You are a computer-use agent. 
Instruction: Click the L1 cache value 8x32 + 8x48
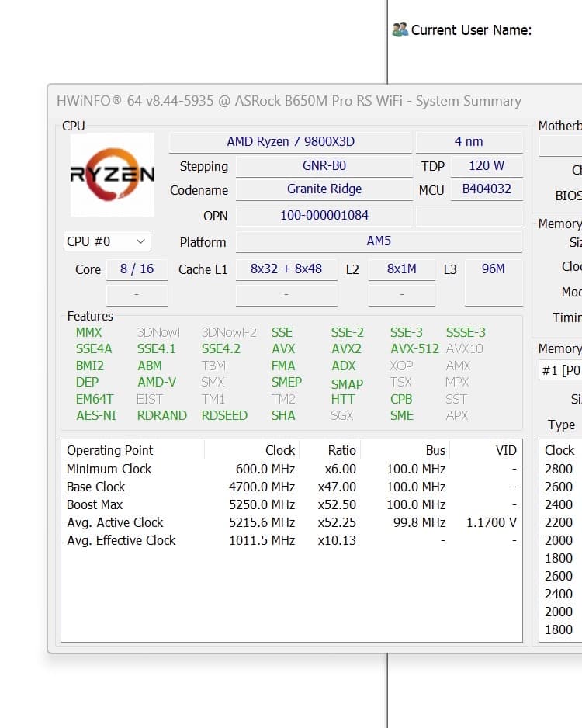(286, 269)
